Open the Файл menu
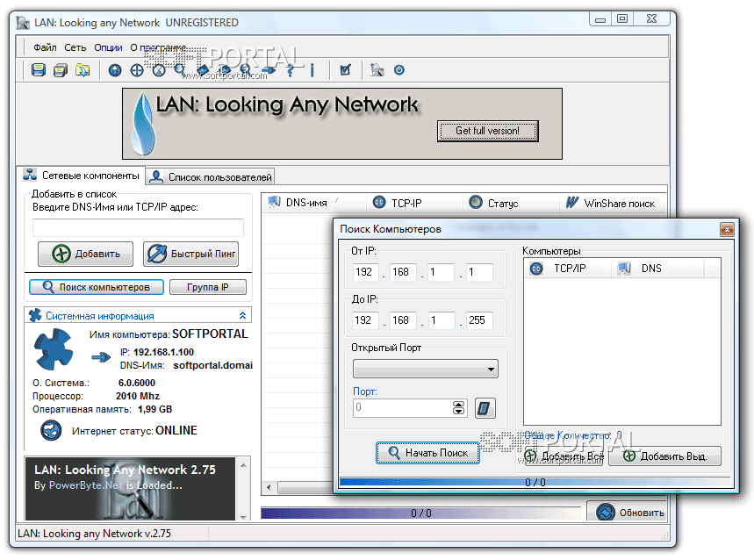 (45, 47)
